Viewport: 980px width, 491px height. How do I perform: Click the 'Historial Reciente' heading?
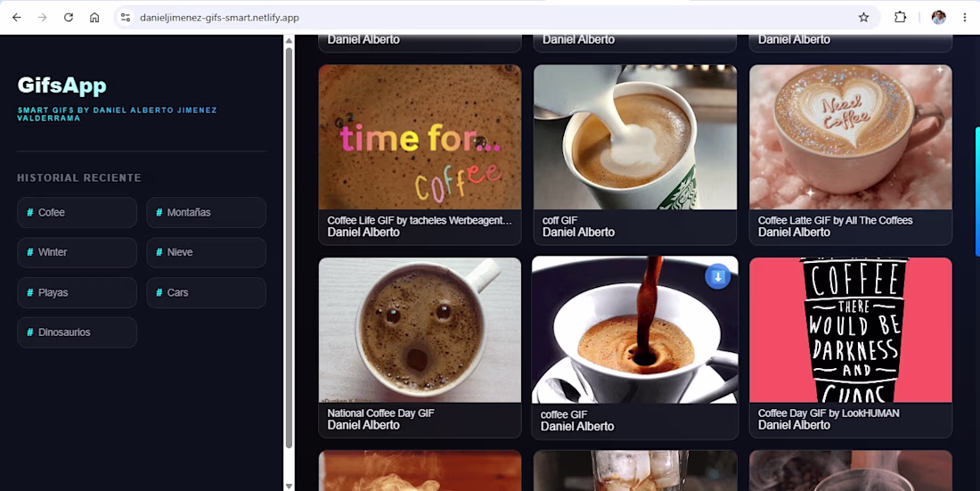click(79, 177)
